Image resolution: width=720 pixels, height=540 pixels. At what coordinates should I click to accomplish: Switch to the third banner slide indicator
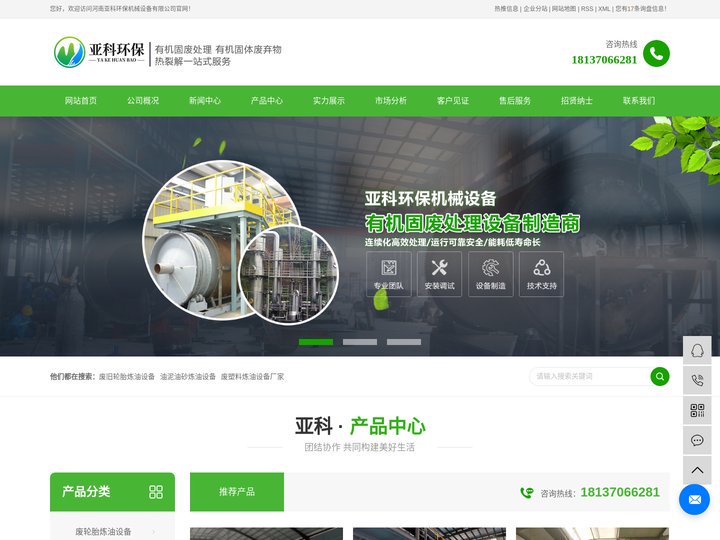[x=404, y=342]
